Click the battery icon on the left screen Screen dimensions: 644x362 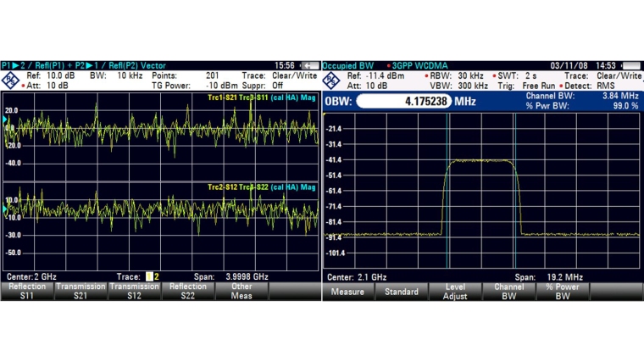309,65
